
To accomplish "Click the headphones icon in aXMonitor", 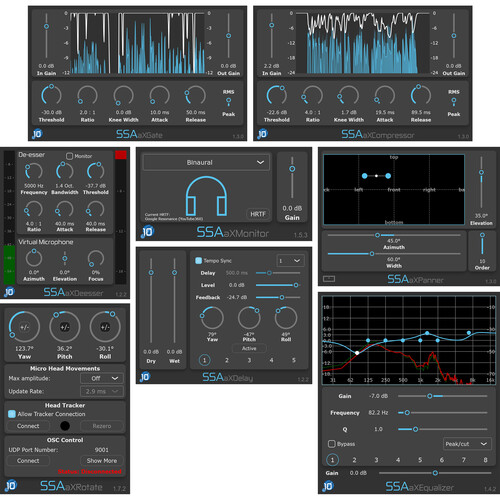I will point(206,196).
